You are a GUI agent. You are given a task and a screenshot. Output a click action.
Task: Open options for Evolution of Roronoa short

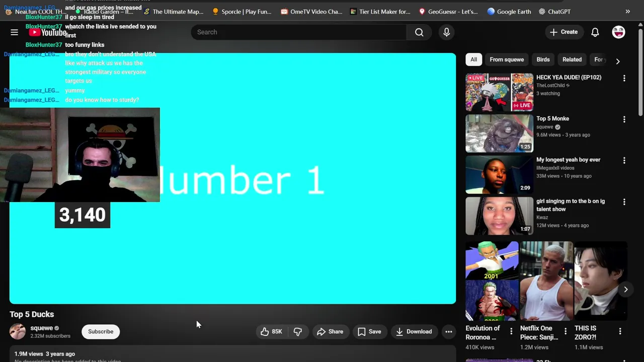(511, 331)
